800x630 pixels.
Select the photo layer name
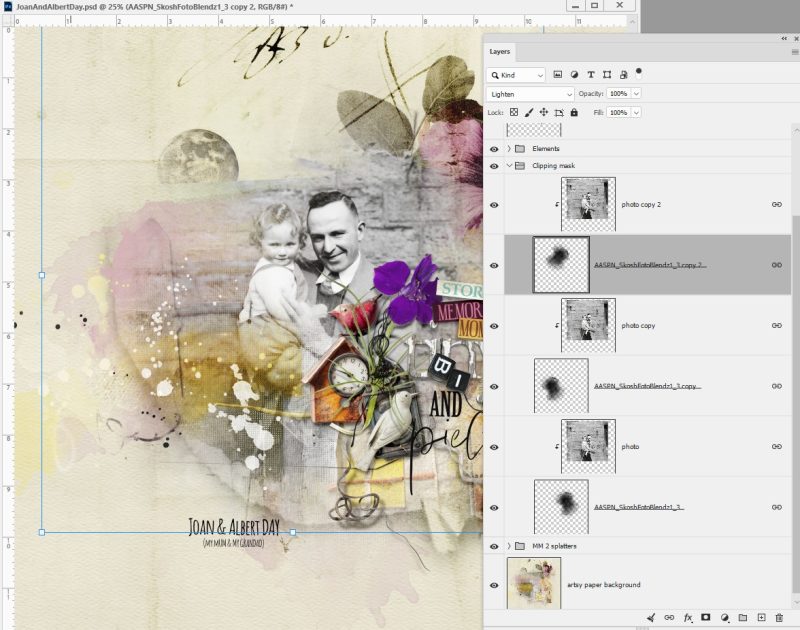(x=630, y=446)
